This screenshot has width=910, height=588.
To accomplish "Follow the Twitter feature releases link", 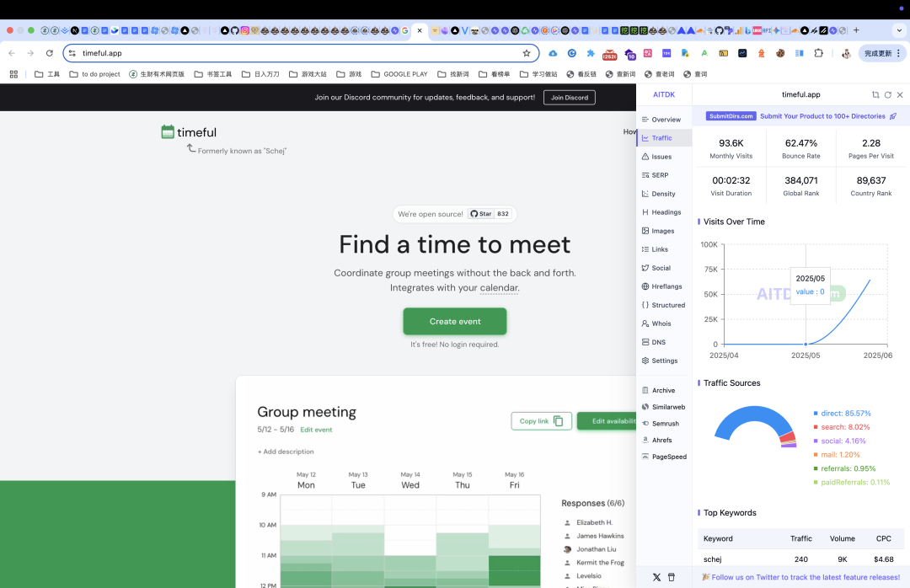I will tap(801, 578).
